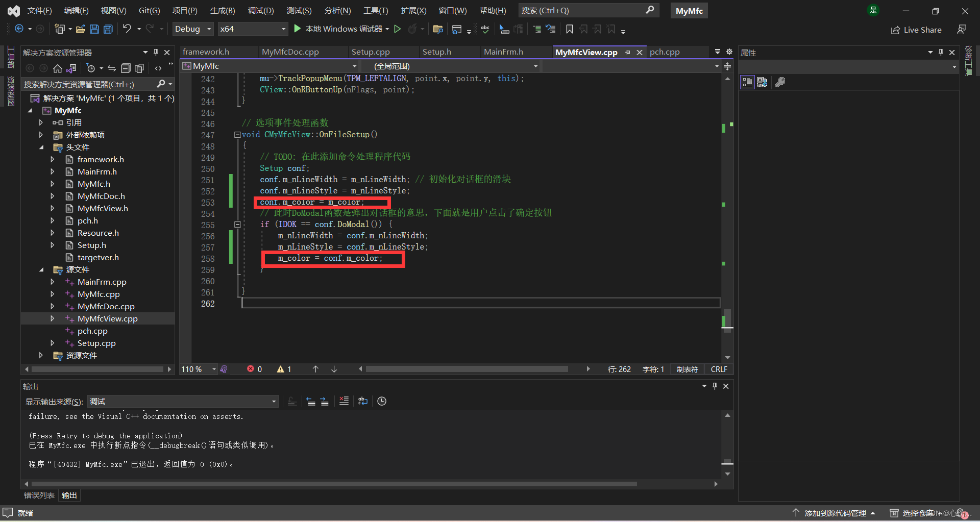Open the find in files icon
980x522 pixels.
pos(438,29)
